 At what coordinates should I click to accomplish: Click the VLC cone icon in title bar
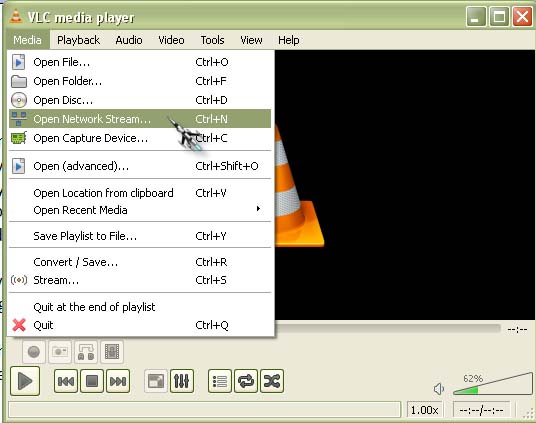pyautogui.click(x=16, y=16)
